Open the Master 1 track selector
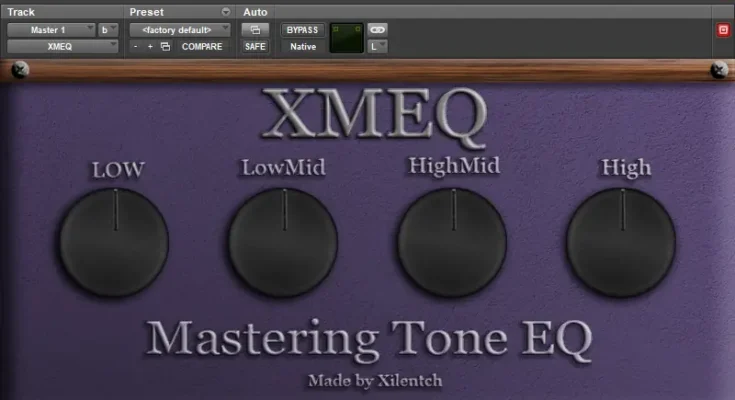This screenshot has height=400, width=735. [51, 30]
